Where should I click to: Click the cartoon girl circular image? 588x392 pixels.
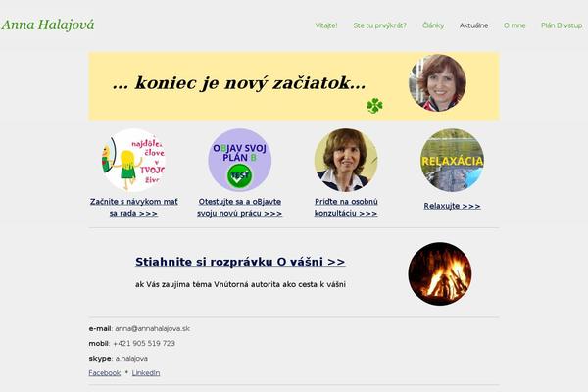[133, 160]
